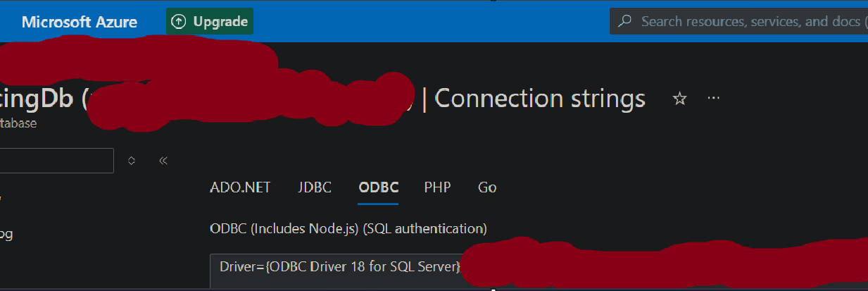868x291 pixels.
Task: Click the sidebar menu search box
Action: (x=56, y=161)
